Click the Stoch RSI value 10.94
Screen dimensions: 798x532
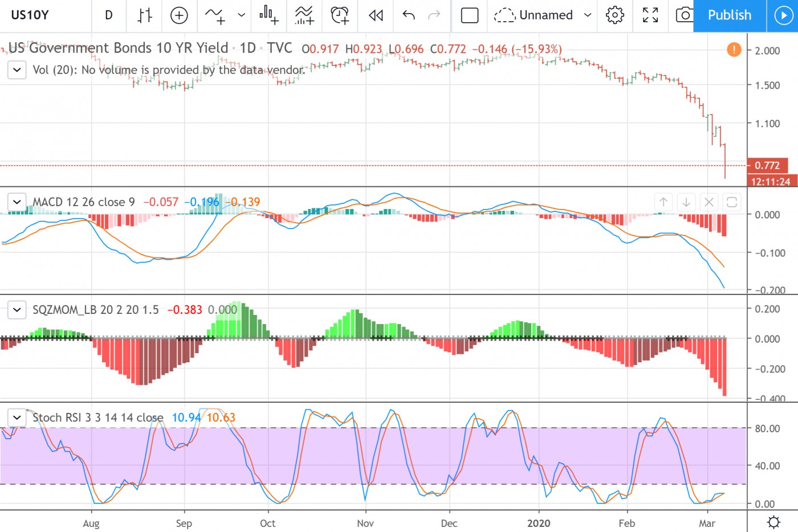(186, 418)
